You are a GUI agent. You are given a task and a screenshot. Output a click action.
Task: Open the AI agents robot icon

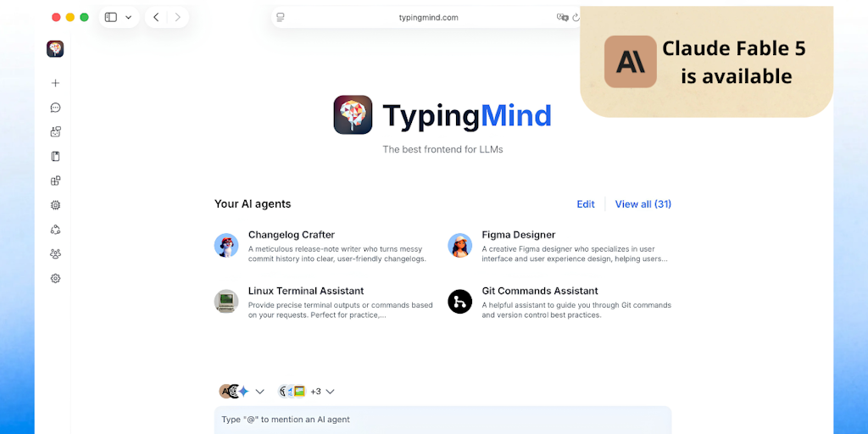point(55,131)
